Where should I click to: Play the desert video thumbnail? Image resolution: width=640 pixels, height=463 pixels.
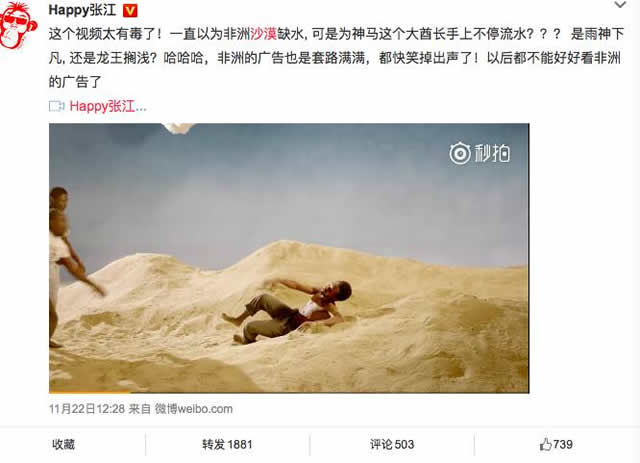click(289, 258)
